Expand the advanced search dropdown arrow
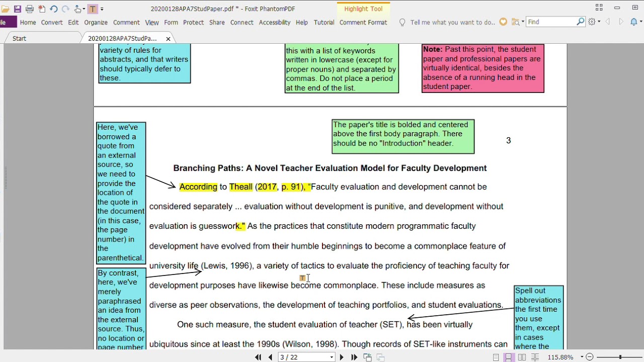Screen dimensions: 644x362 pos(523,22)
